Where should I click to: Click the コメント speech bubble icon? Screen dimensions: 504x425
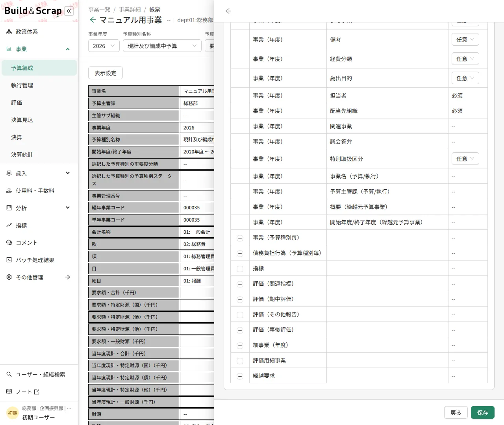9,243
